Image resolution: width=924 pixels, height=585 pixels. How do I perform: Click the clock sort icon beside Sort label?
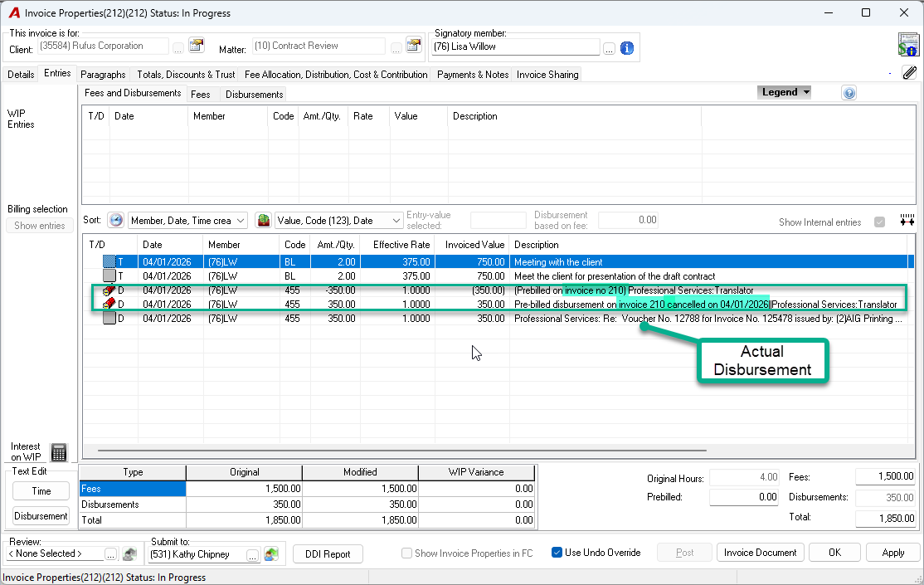(116, 220)
